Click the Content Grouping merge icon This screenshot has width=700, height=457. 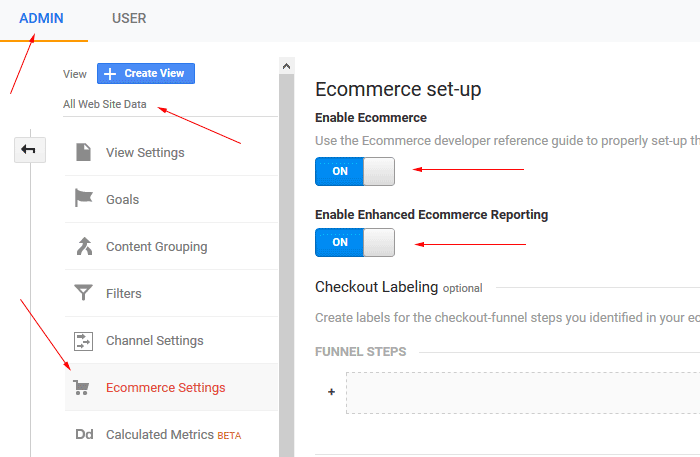84,246
